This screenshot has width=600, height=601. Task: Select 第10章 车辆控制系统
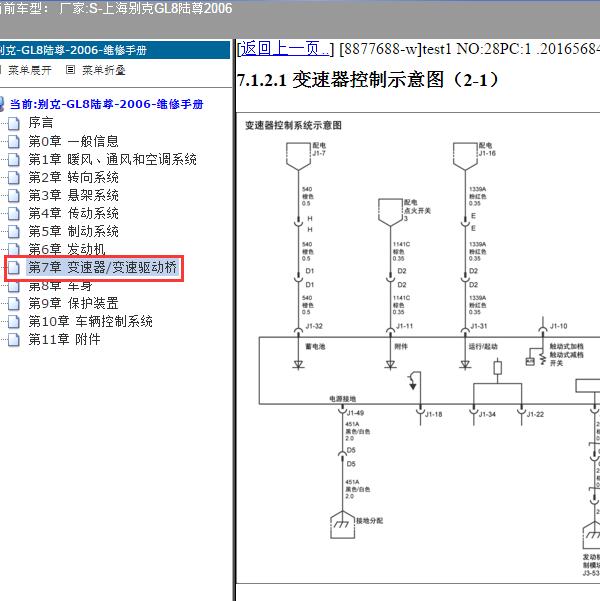90,321
